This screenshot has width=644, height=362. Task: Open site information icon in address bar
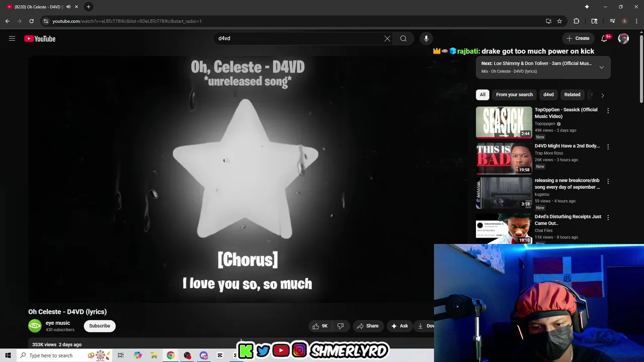click(46, 21)
